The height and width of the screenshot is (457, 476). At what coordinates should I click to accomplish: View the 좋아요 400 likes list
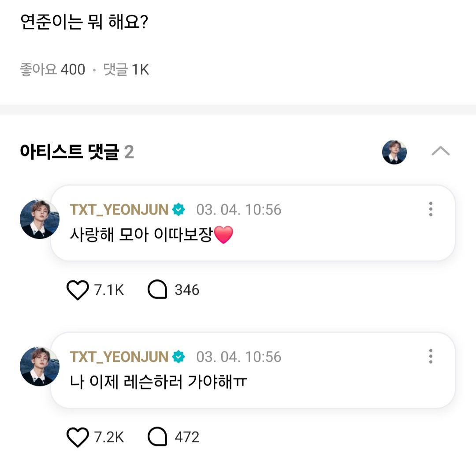52,70
